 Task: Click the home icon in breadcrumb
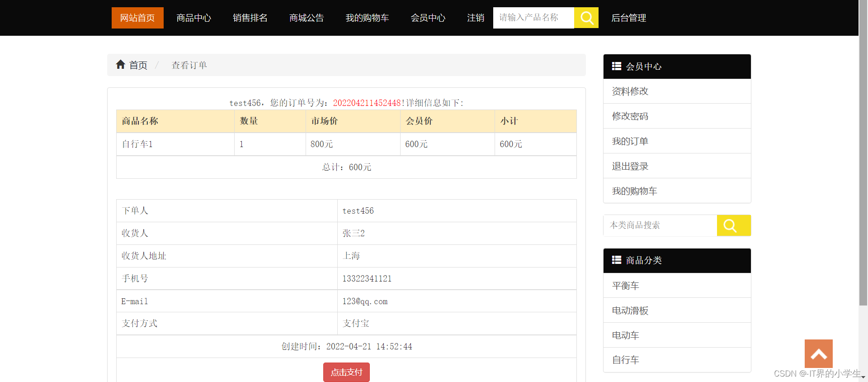click(x=120, y=65)
